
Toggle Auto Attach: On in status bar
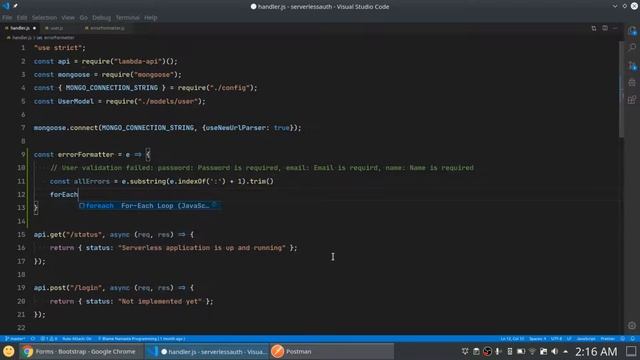(x=77, y=339)
